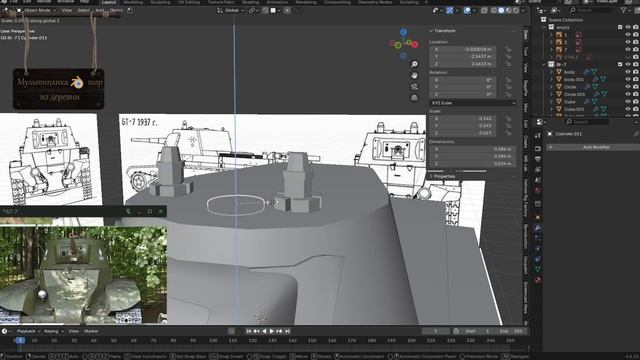Jump to previous keyframe
The height and width of the screenshot is (360, 640).
[256, 331]
